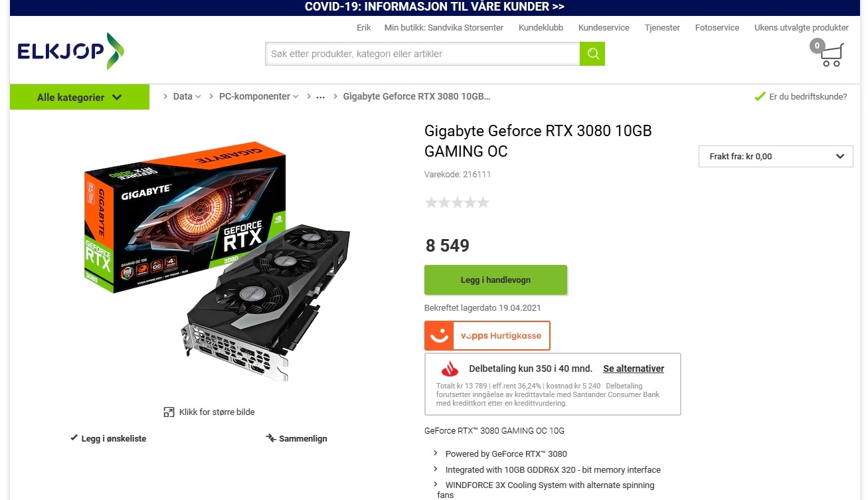Image resolution: width=868 pixels, height=500 pixels.
Task: Open the Kundeklubb menu item
Action: [541, 28]
